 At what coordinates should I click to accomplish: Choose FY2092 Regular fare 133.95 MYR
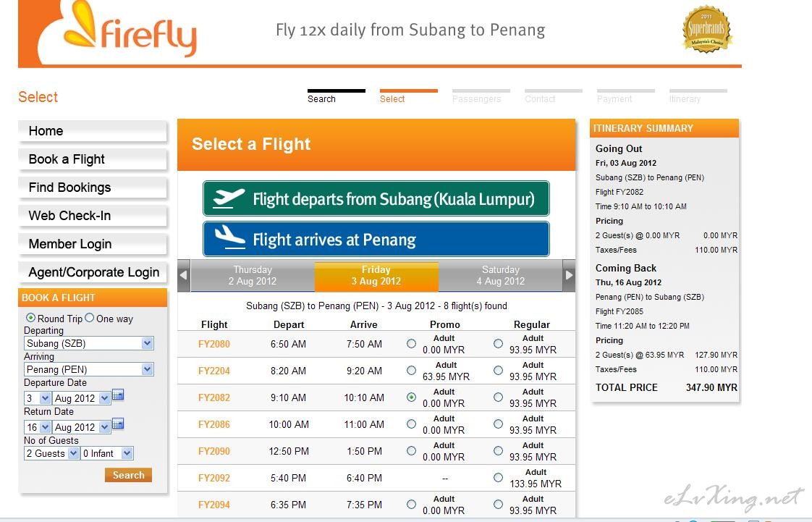498,477
